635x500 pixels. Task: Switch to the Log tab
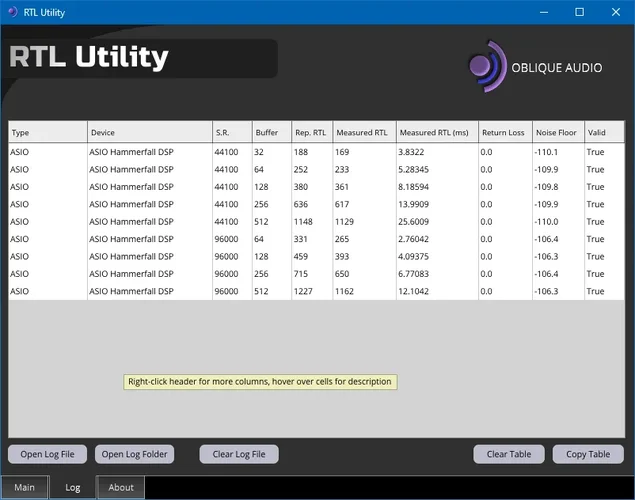(x=72, y=487)
